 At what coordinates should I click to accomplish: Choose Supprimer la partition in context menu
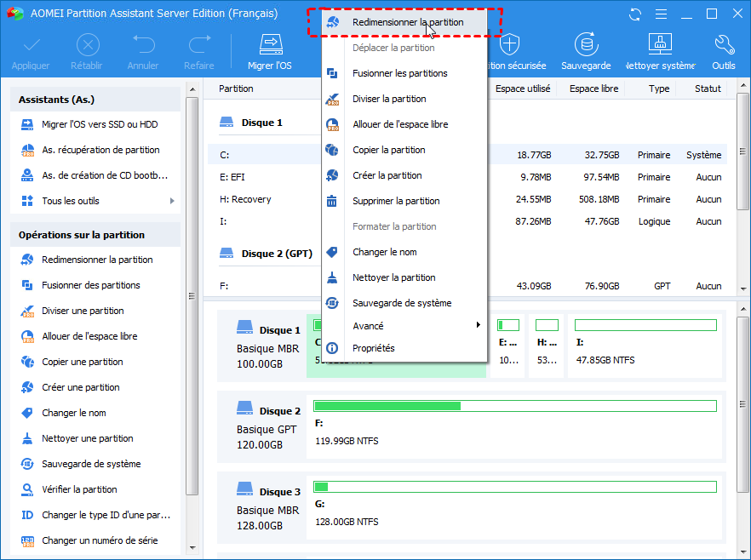coord(404,201)
